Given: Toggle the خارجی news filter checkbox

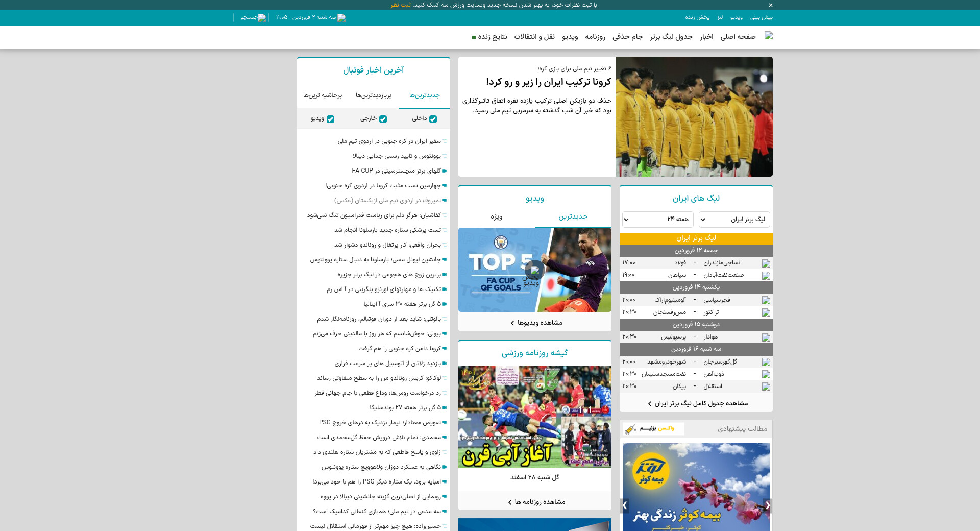Looking at the screenshot, I should point(383,119).
